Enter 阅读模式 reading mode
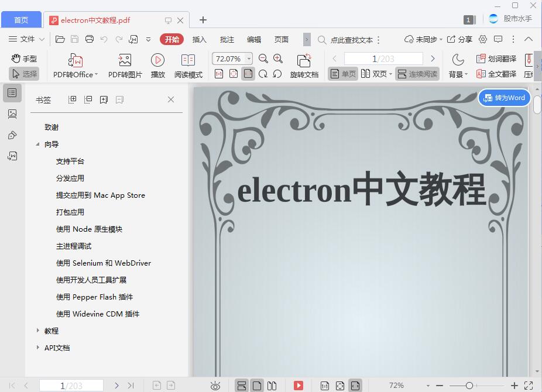Viewport: 542px width, 392px height. pyautogui.click(x=188, y=64)
